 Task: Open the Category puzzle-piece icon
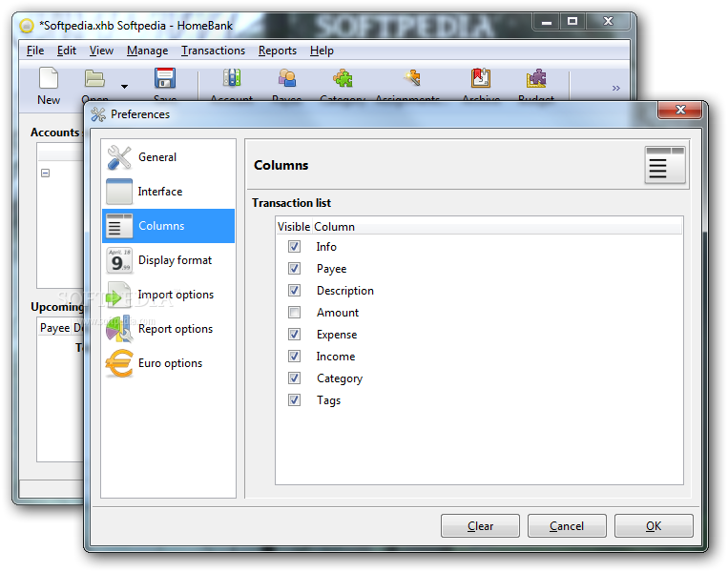343,78
